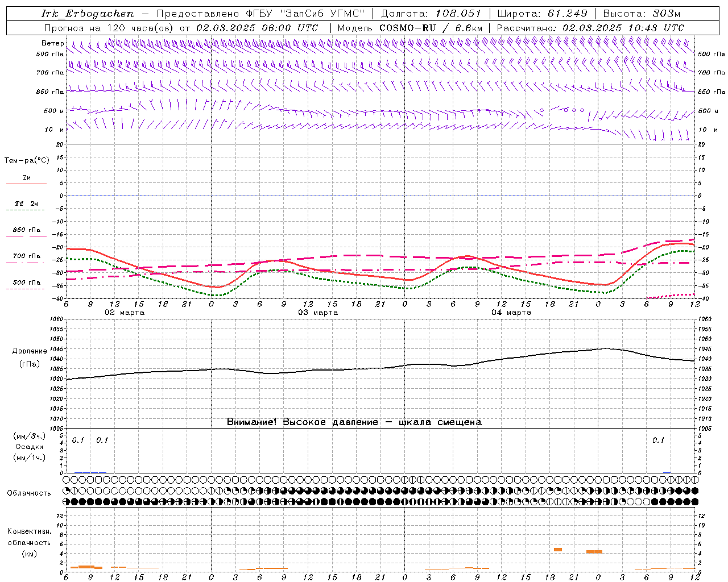This screenshot has width=728, height=582.
Task: Select the Широта: 61.249 header value
Action: coord(542,14)
